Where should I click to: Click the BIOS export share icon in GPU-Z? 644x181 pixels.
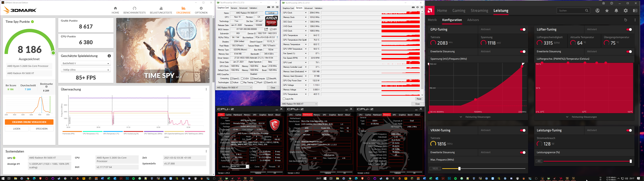[266, 29]
